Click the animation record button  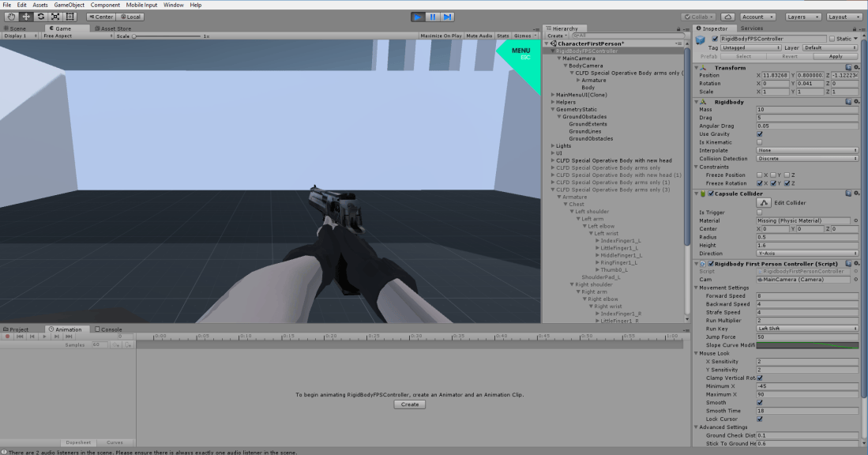pyautogui.click(x=7, y=337)
